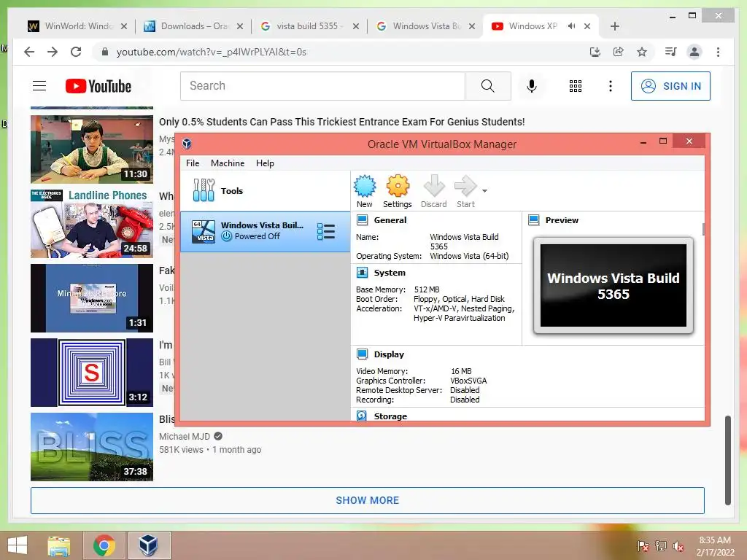
Task: Click the Display section screen icon
Action: click(x=362, y=354)
